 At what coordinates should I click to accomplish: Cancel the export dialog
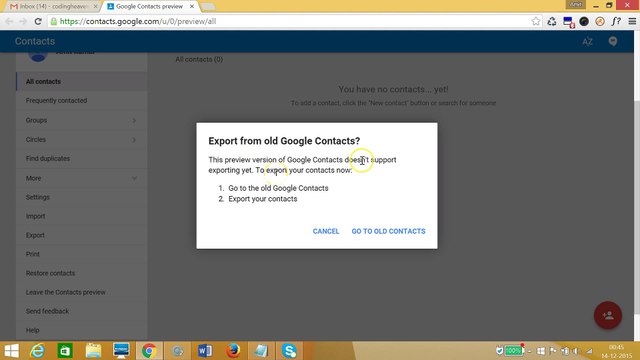click(326, 231)
